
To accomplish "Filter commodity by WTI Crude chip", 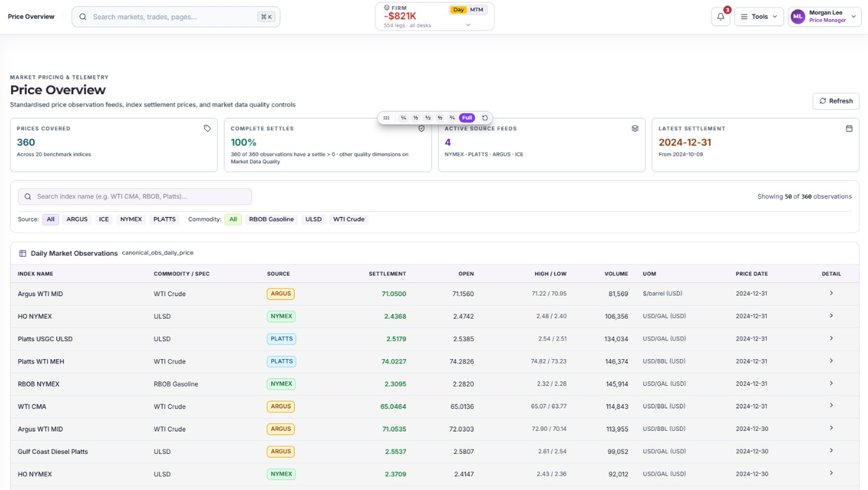I will coord(348,220).
